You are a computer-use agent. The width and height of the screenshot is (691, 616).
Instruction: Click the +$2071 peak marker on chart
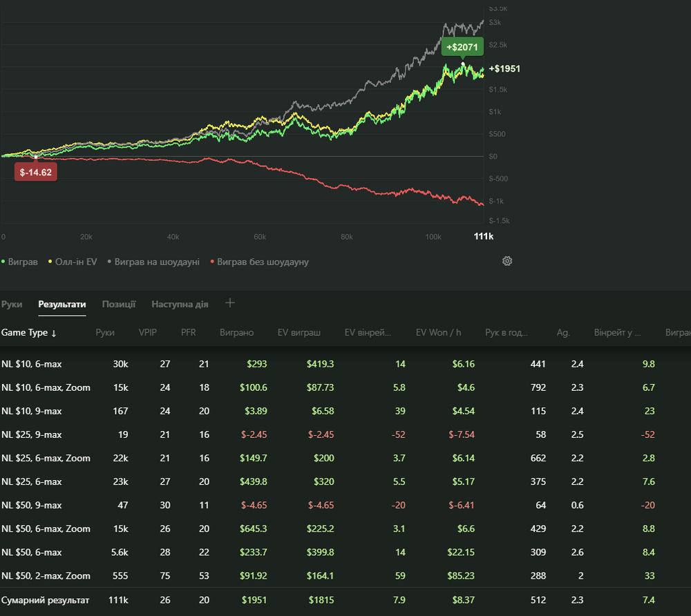pyautogui.click(x=462, y=48)
